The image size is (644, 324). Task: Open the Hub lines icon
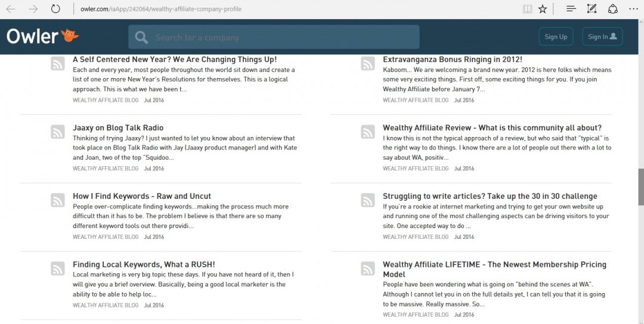pyautogui.click(x=571, y=8)
